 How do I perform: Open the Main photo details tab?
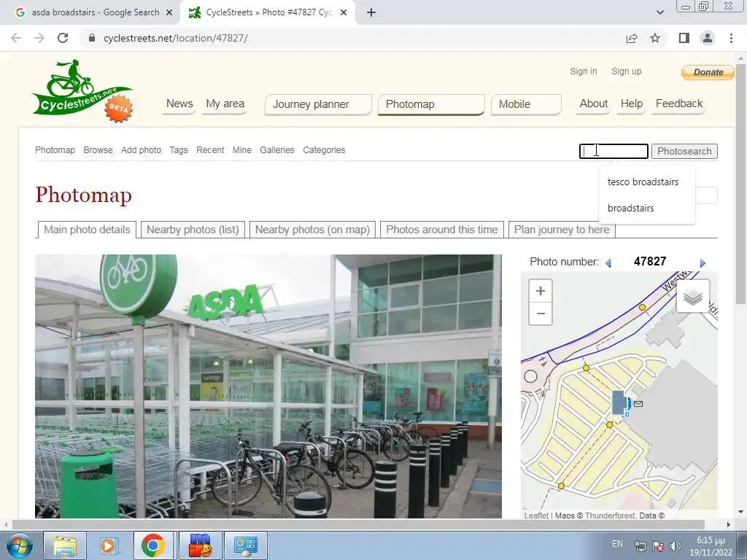tap(87, 230)
